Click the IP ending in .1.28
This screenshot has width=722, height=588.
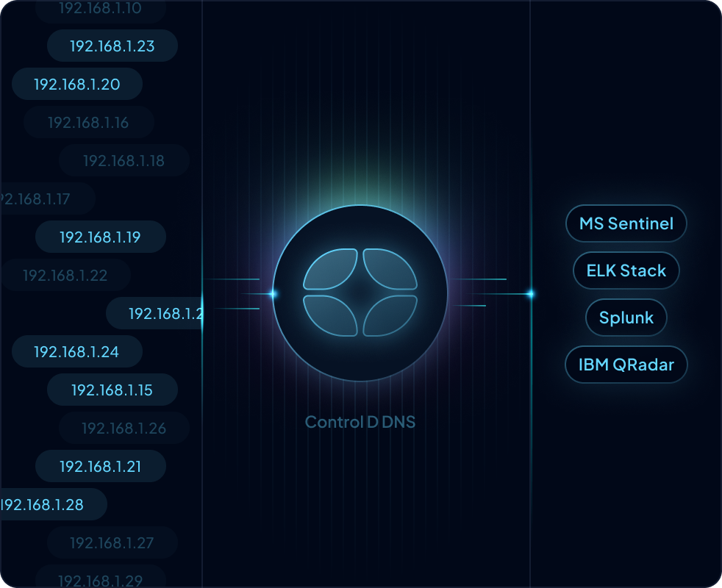54,504
